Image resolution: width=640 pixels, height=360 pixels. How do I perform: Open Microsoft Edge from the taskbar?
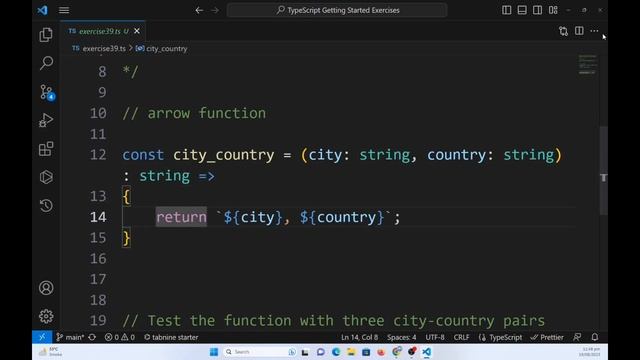(x=336, y=352)
